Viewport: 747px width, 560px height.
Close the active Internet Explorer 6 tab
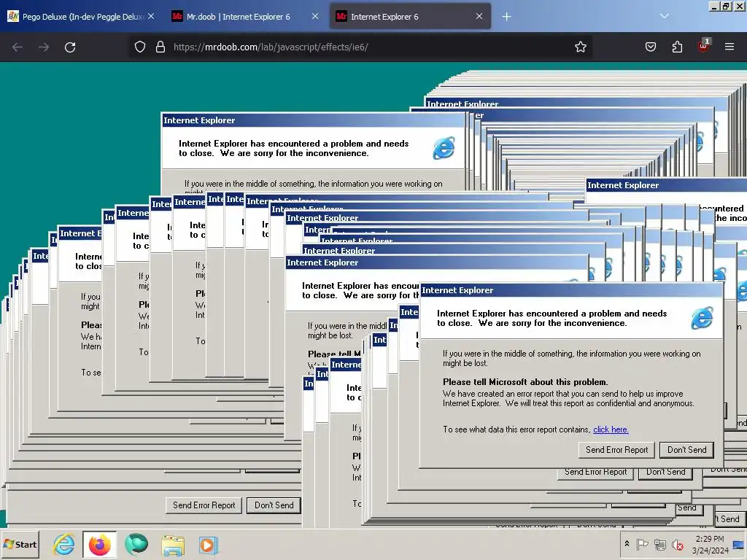click(479, 16)
